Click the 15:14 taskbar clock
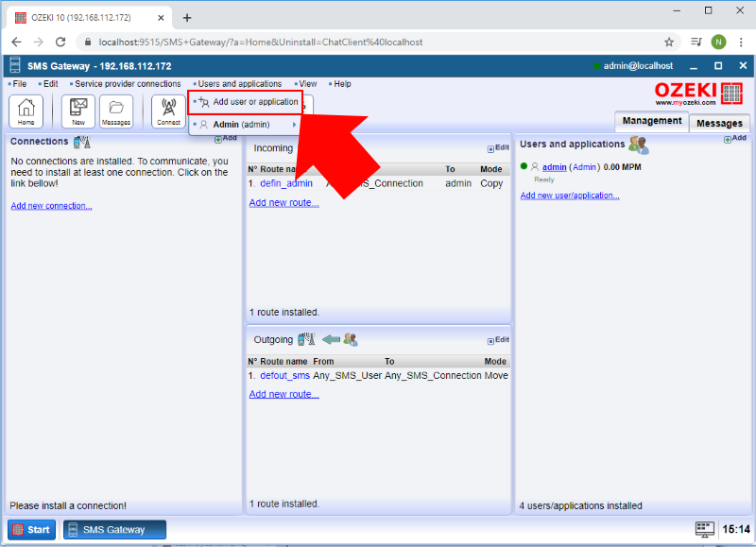This screenshot has height=547, width=756. (x=736, y=529)
